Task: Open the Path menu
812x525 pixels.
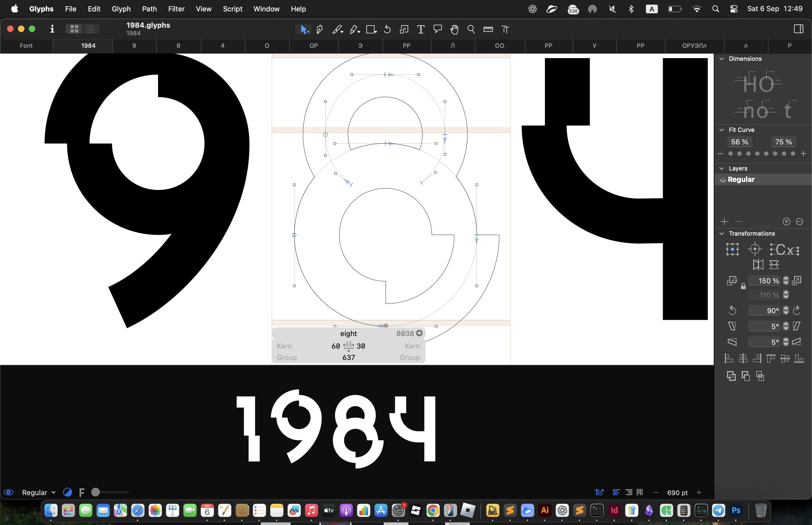Action: pos(149,9)
